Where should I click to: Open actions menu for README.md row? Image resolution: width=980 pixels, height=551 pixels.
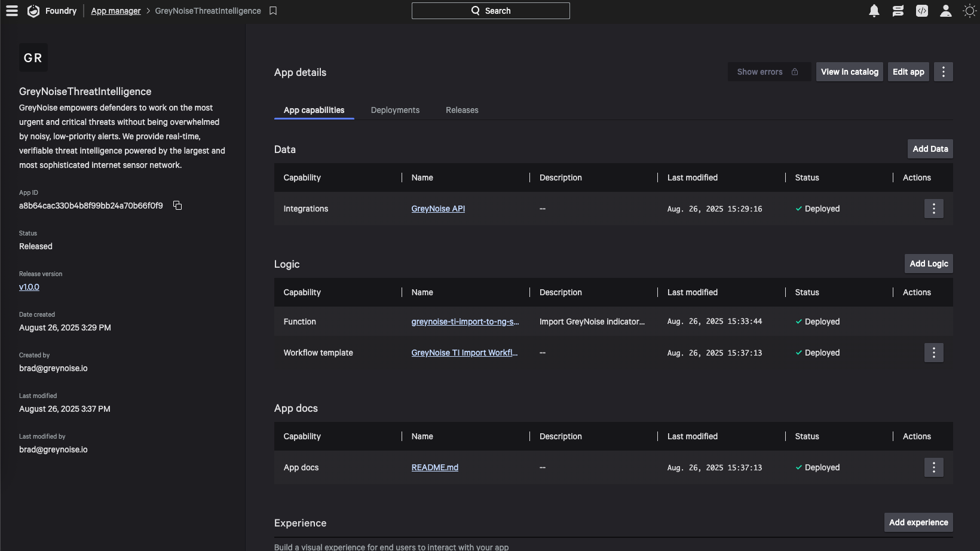click(934, 467)
